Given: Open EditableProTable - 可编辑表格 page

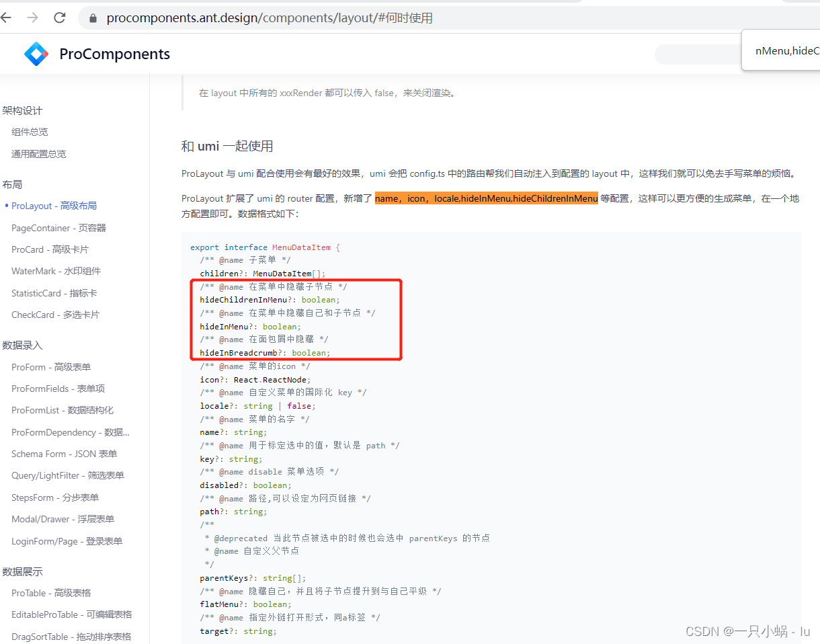Looking at the screenshot, I should point(72,614).
